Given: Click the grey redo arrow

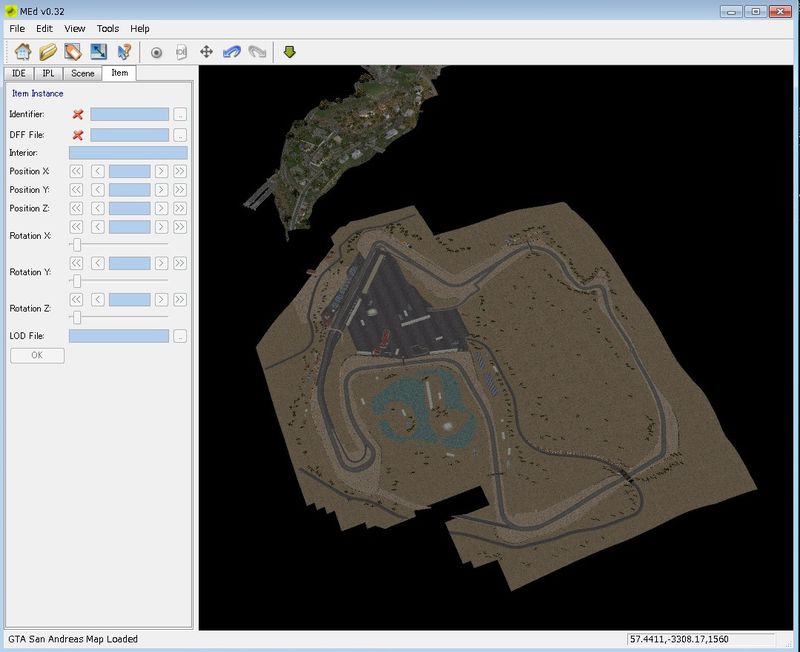Looking at the screenshot, I should [x=257, y=52].
